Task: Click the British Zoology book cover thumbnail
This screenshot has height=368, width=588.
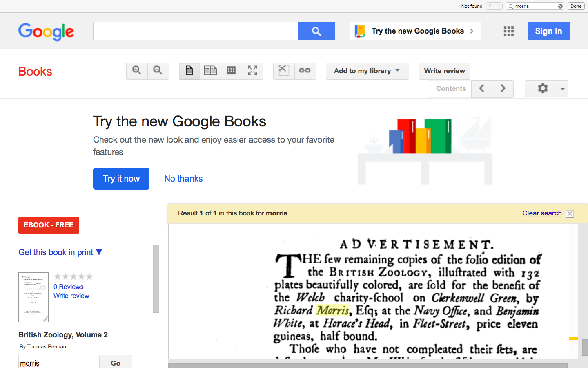Action: click(33, 297)
